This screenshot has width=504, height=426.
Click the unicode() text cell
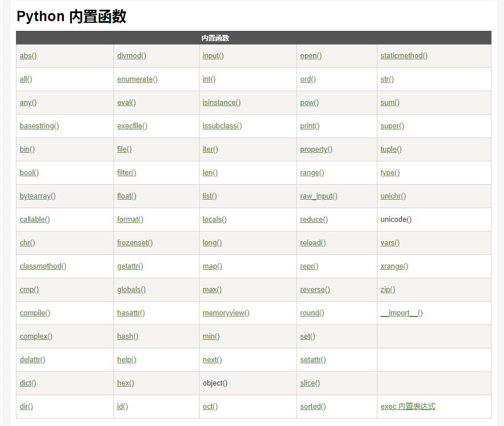396,219
